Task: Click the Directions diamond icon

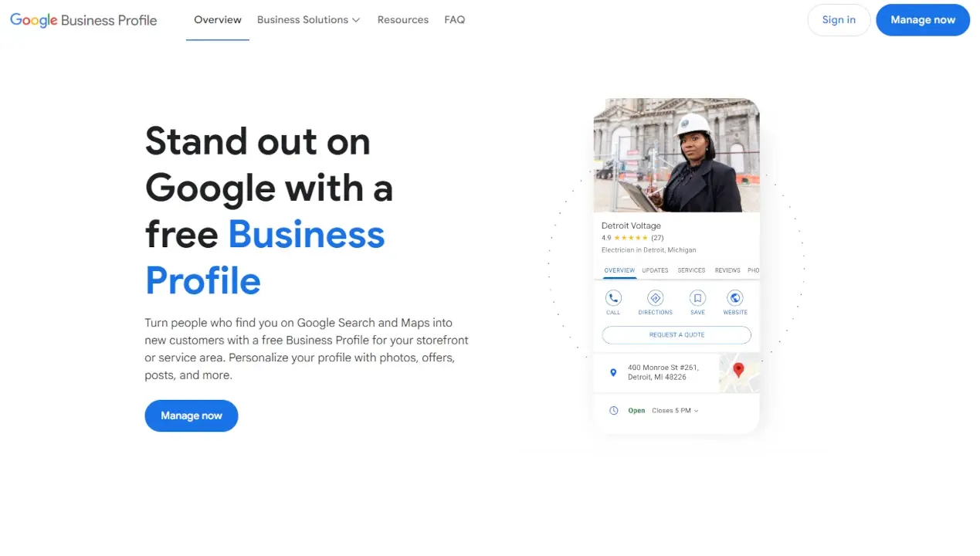Action: (x=655, y=298)
